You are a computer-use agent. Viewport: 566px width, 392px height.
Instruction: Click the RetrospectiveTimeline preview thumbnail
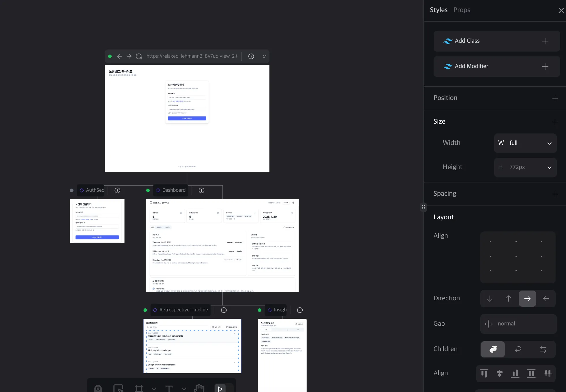[192, 346]
